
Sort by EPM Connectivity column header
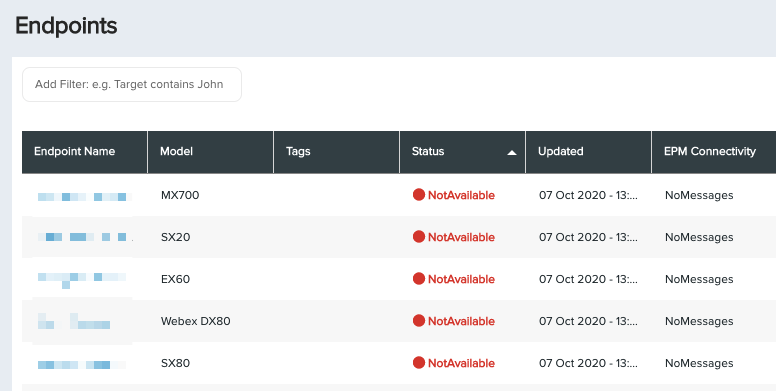(710, 151)
